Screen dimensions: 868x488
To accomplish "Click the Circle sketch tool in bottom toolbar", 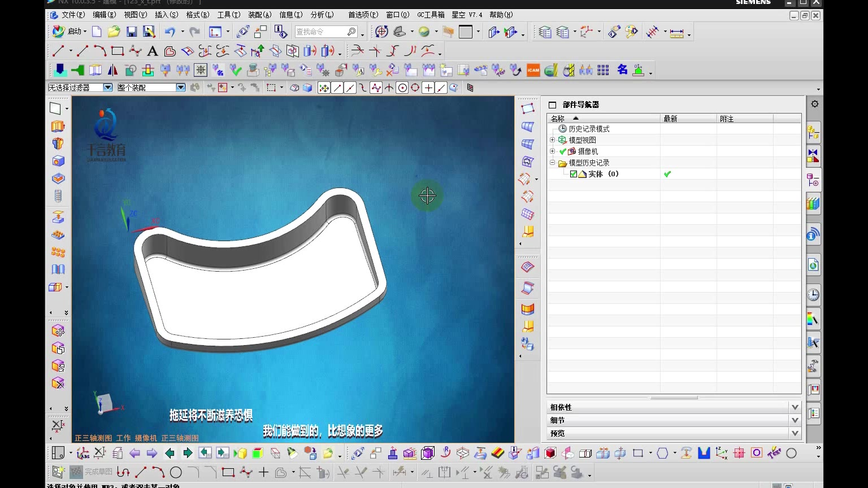I will point(176,472).
